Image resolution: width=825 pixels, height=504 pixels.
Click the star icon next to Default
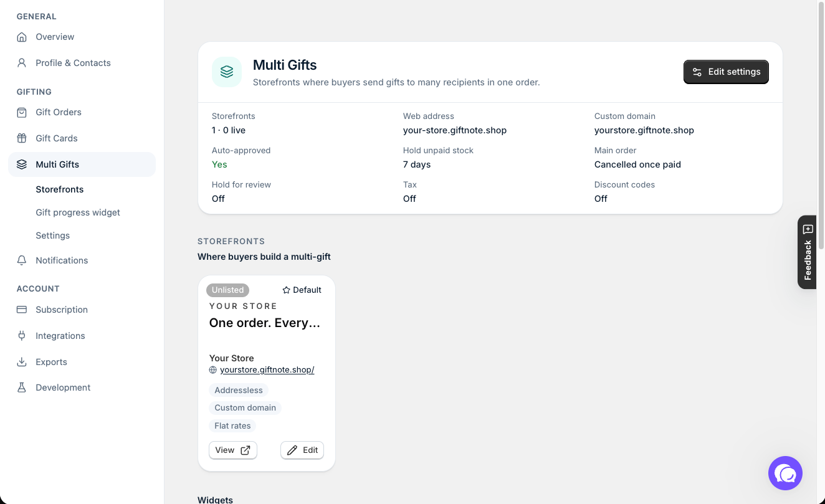[287, 290]
